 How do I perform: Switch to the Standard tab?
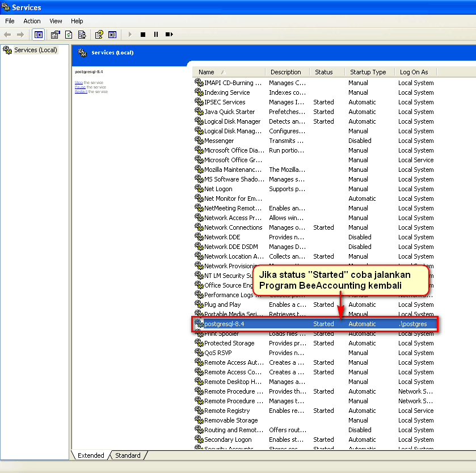coord(128,455)
